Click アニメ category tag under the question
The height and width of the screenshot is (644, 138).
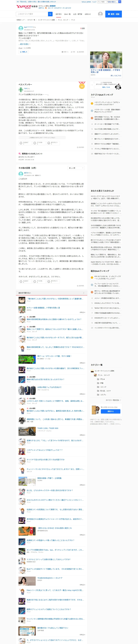(20, 48)
